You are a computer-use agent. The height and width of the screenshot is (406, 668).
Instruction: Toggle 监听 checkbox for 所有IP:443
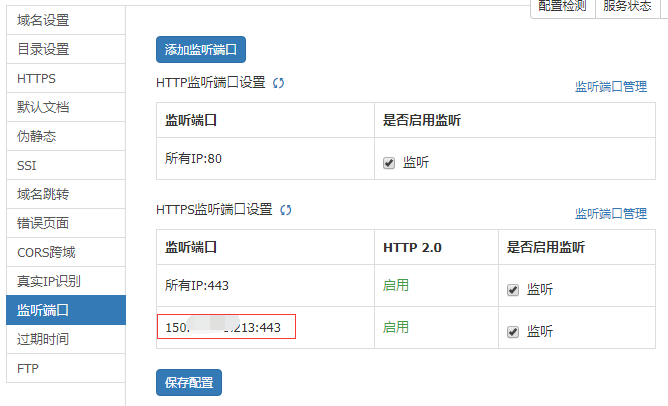tap(513, 289)
